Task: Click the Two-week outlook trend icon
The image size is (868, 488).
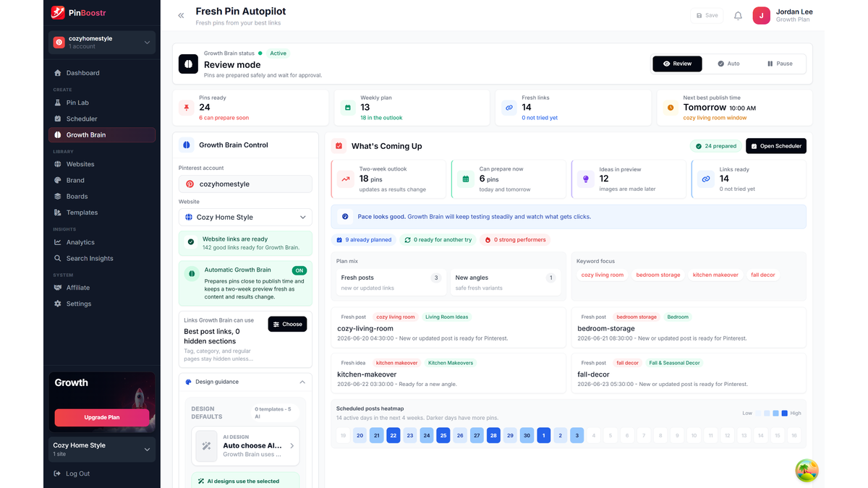Action: (346, 179)
